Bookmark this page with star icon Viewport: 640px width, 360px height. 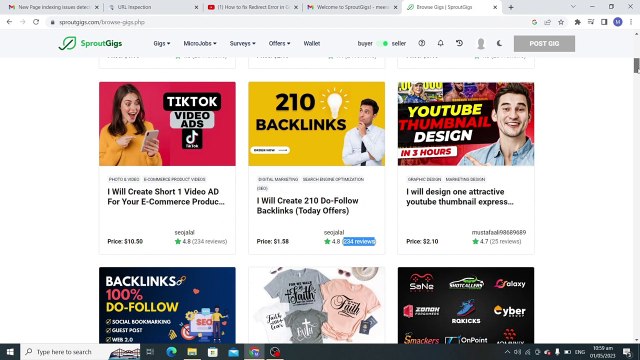point(561,22)
